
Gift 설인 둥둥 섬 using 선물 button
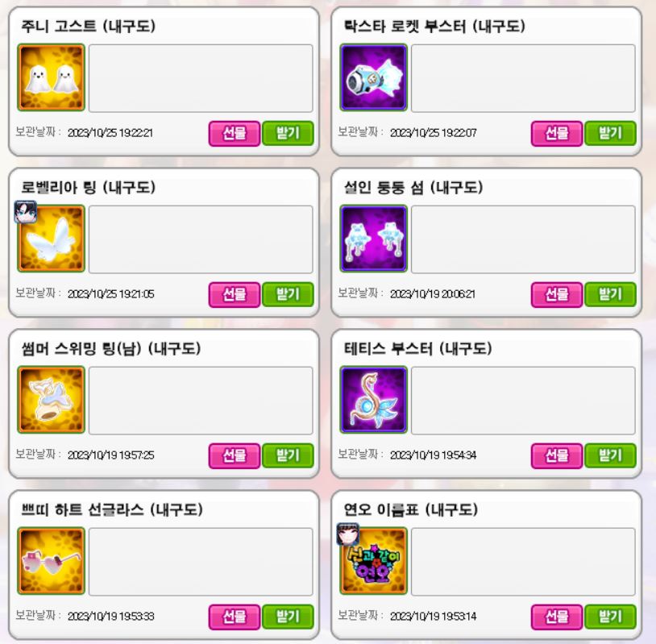tap(557, 294)
